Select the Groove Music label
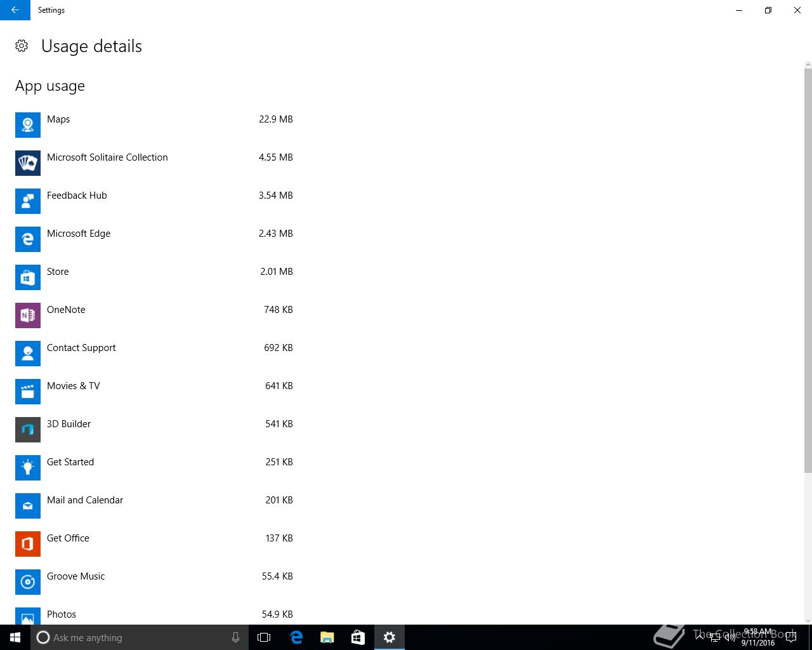 pyautogui.click(x=75, y=576)
